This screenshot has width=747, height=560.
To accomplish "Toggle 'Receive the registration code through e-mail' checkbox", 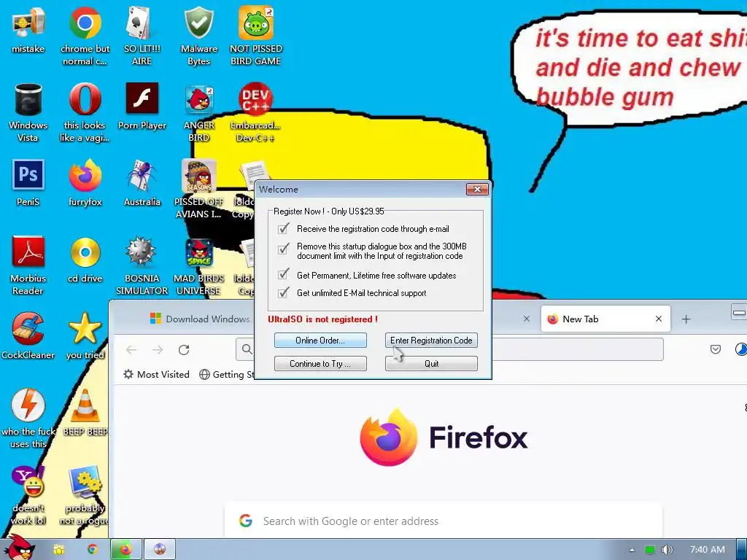I will 284,228.
